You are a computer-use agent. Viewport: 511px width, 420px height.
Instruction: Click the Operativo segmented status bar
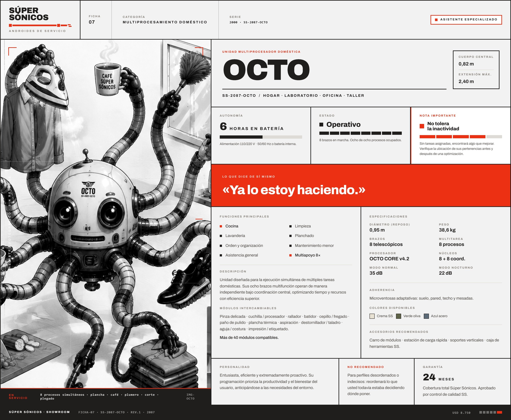pyautogui.click(x=361, y=133)
